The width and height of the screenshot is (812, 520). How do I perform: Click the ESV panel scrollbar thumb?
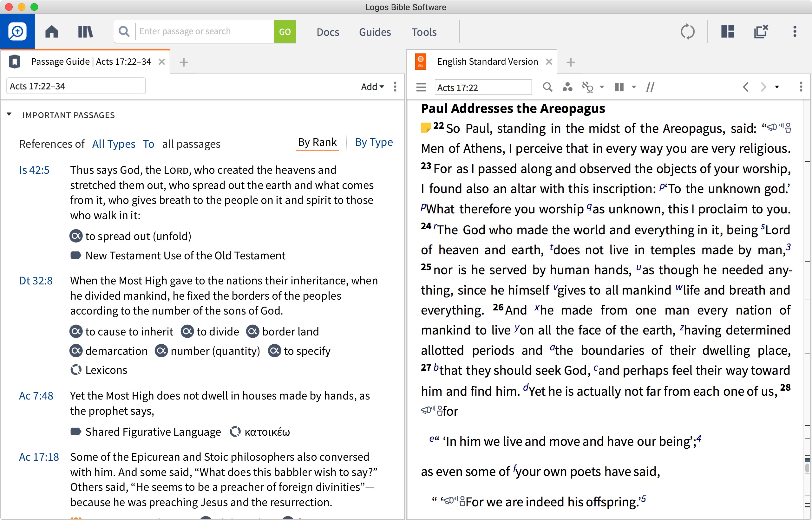pos(807,467)
